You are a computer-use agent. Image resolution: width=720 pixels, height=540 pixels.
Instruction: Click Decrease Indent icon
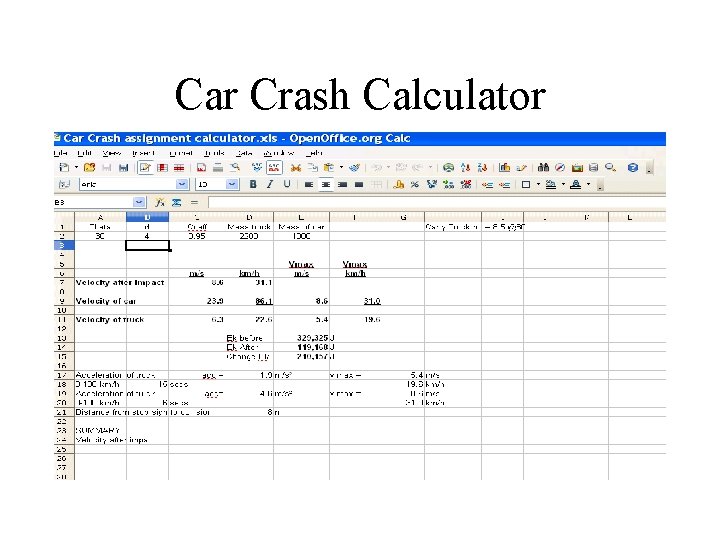[488, 185]
